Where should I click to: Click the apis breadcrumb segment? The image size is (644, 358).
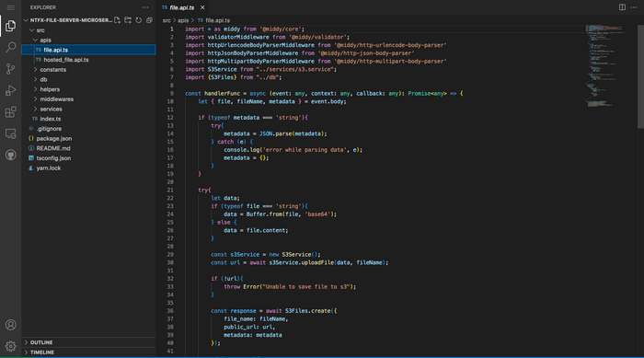coord(183,20)
